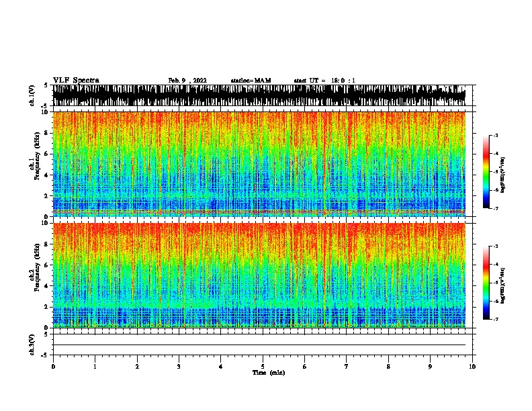Image resolution: width=532 pixels, height=411 pixels.
Task: Click the '-3' value on ch.2 colorbar
Action: pyautogui.click(x=495, y=246)
